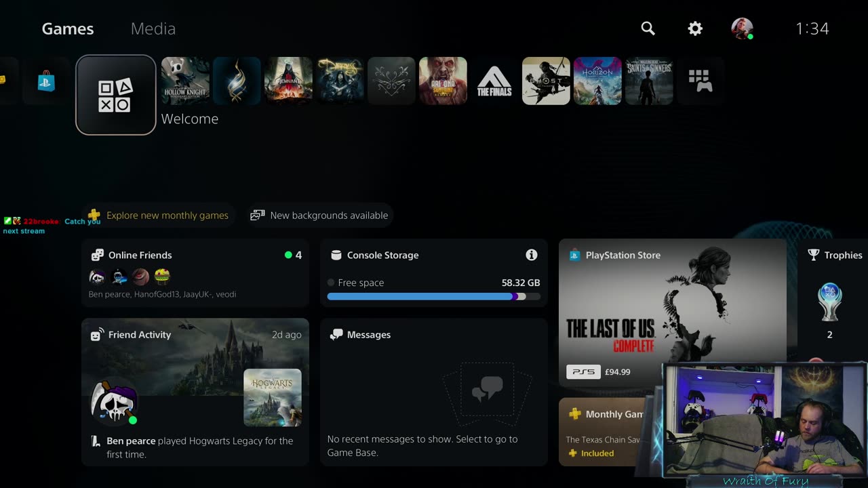This screenshot has height=488, width=868.
Task: Click the Online Friends controller icon
Action: click(x=98, y=255)
